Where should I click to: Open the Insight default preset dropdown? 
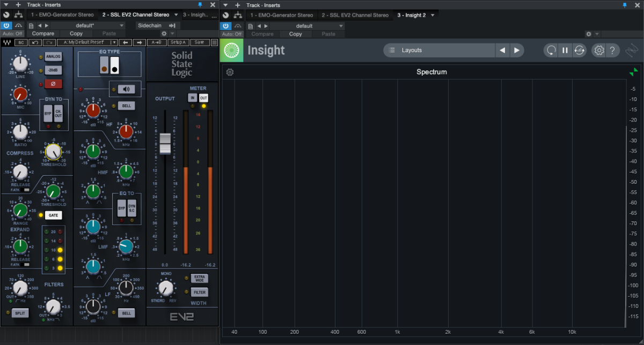tap(306, 25)
